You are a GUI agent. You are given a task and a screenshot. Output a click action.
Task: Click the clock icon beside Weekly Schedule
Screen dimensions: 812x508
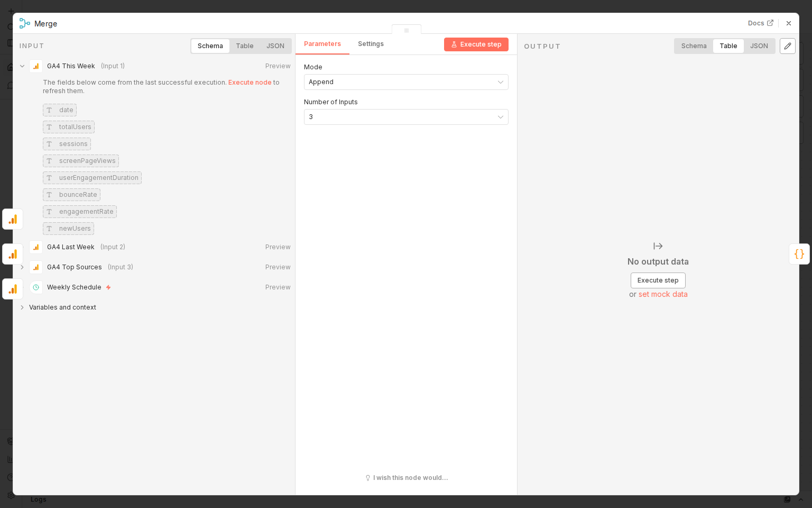(36, 287)
